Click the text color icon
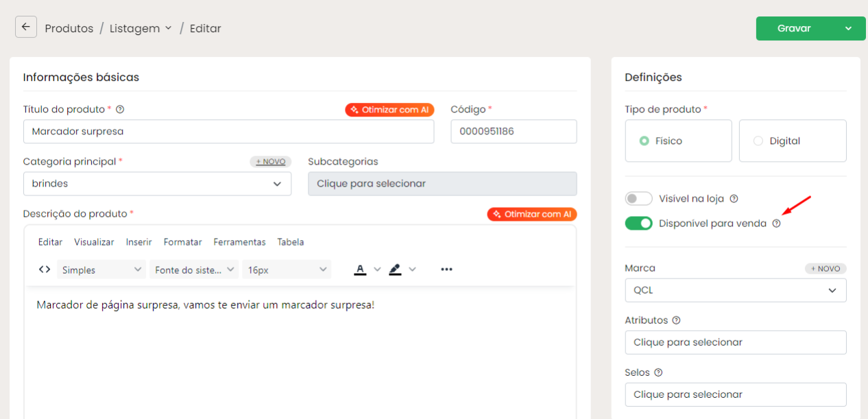Image resolution: width=868 pixels, height=419 pixels. [360, 270]
